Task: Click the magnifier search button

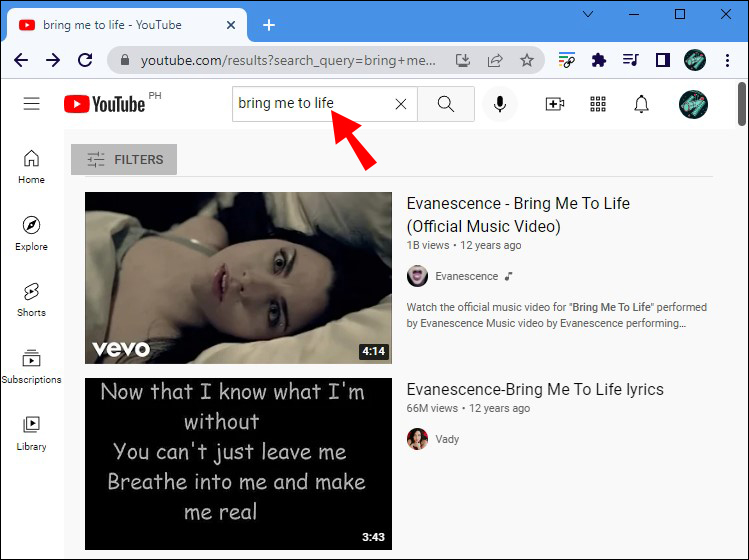Action: [x=446, y=104]
